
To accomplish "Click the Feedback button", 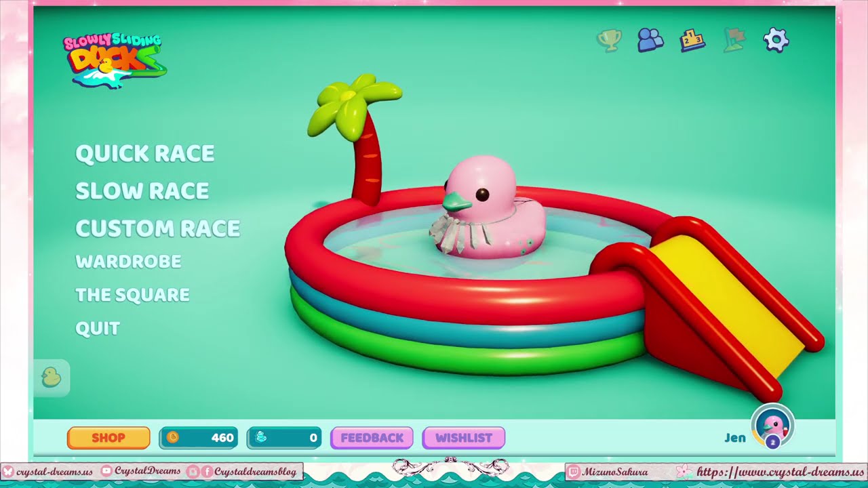I will (x=372, y=438).
